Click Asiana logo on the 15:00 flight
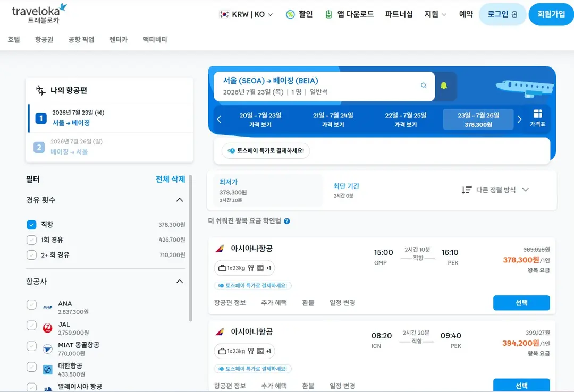 220,249
